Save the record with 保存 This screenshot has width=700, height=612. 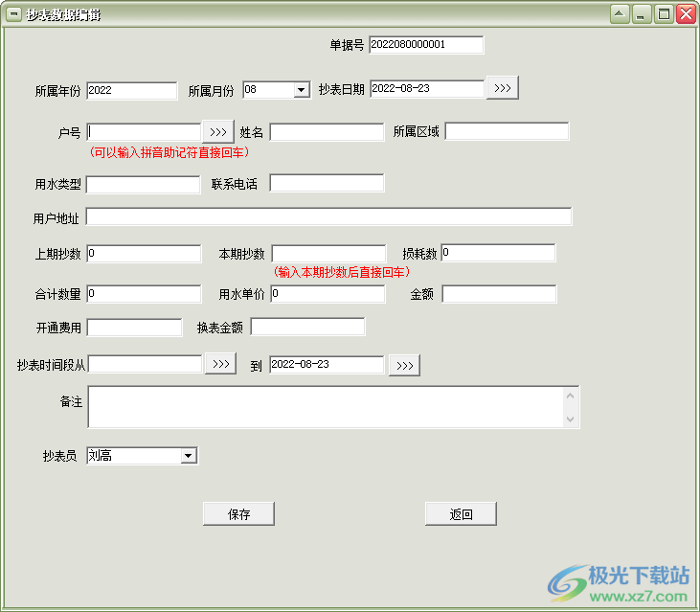point(238,513)
